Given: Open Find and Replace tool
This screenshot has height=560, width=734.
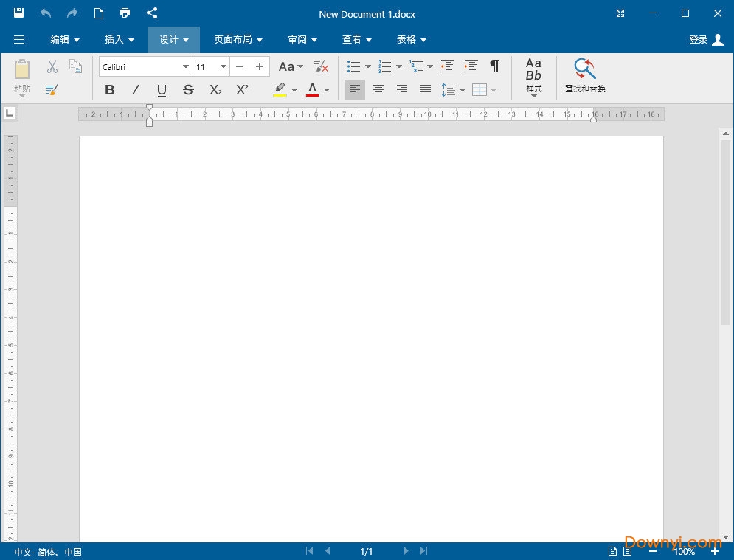Looking at the screenshot, I should pos(585,76).
